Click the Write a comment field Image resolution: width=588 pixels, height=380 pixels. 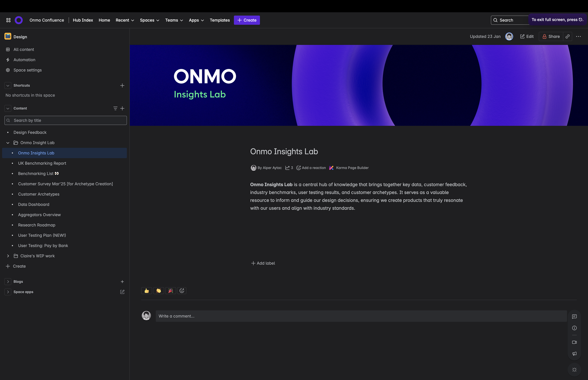point(361,316)
